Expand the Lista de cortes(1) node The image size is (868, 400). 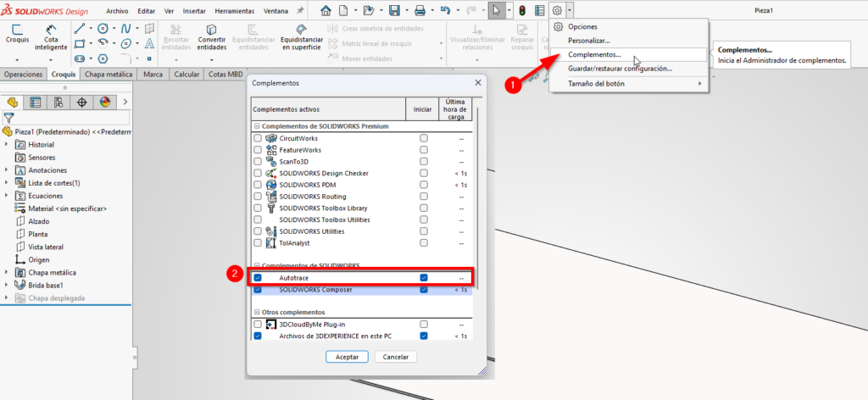click(7, 183)
